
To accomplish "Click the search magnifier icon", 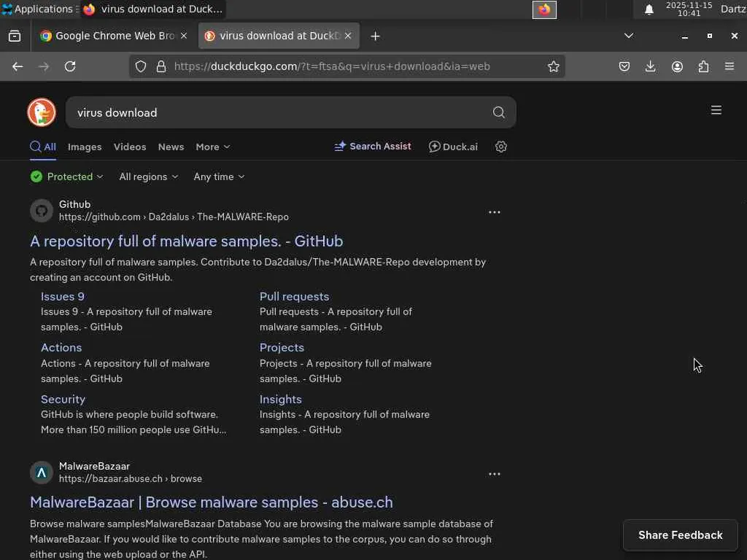I will [499, 112].
